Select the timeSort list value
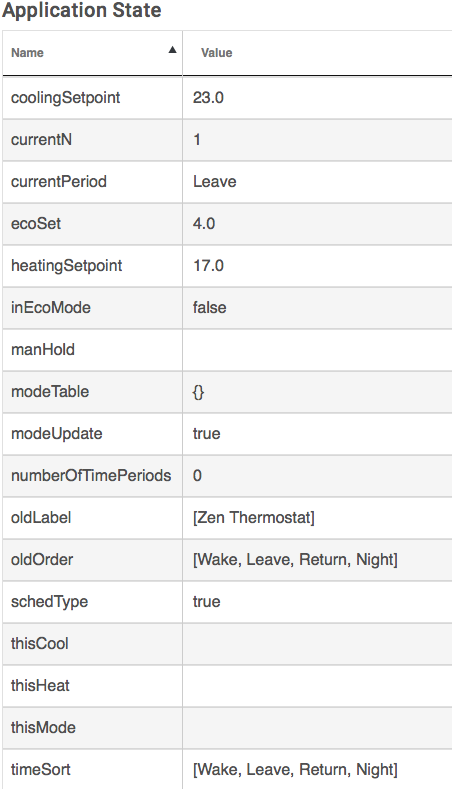This screenshot has width=452, height=789. 295,769
